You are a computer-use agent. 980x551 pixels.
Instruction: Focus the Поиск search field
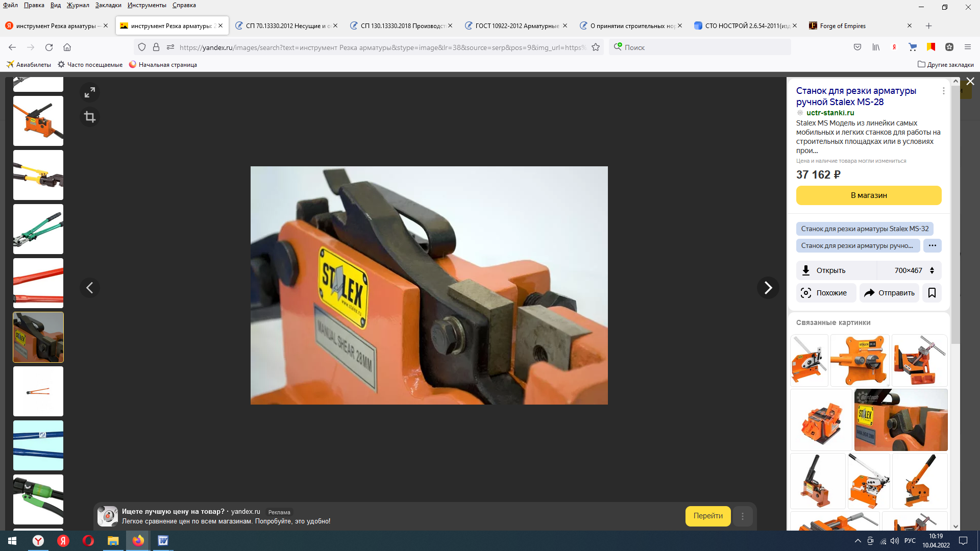click(700, 47)
